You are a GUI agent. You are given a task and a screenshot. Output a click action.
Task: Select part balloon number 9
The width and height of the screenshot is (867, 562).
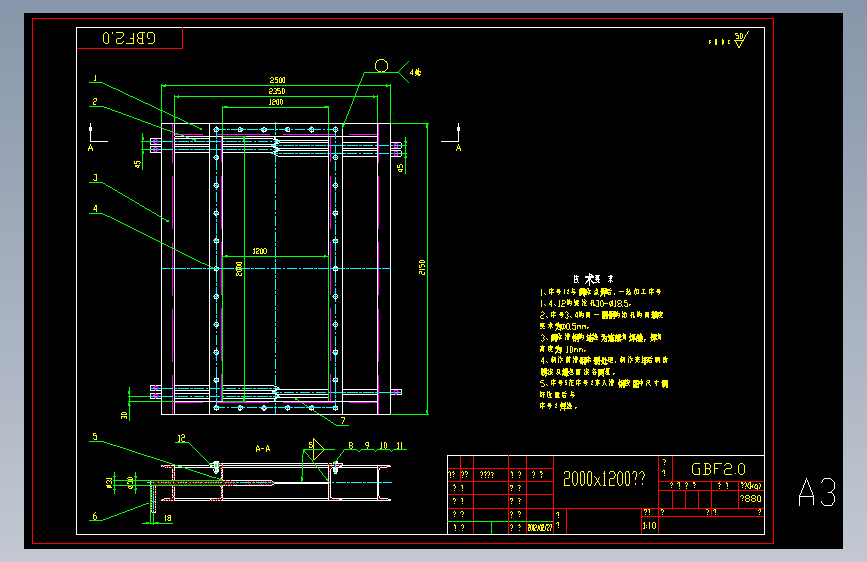(367, 445)
